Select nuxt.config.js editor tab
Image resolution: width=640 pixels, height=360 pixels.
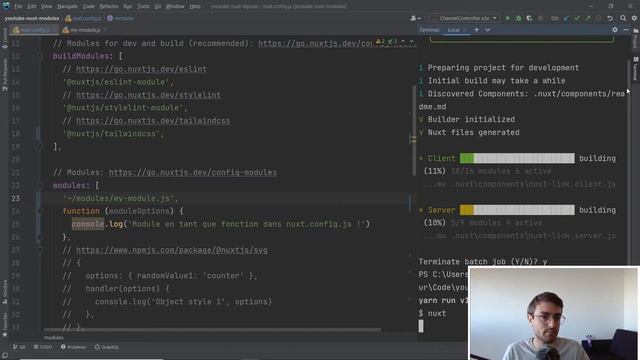pyautogui.click(x=35, y=30)
